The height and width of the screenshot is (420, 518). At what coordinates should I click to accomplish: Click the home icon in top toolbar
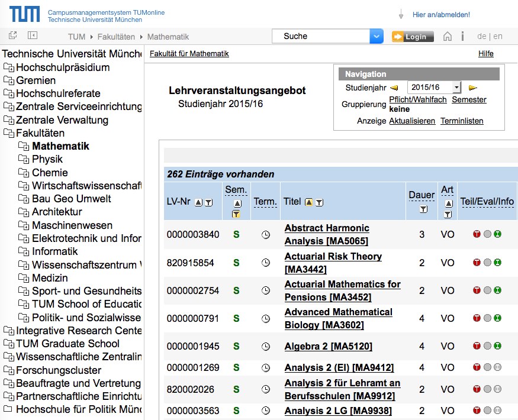448,36
